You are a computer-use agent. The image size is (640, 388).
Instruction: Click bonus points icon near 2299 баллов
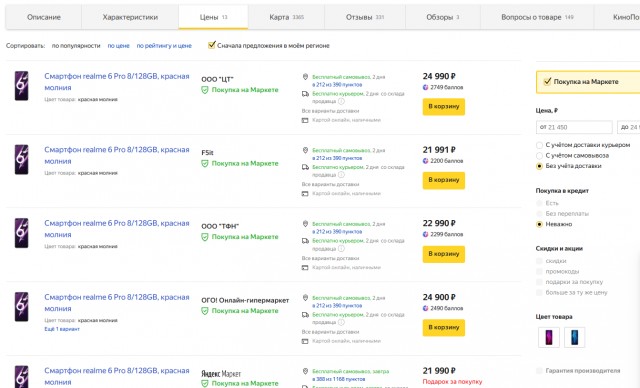426,234
